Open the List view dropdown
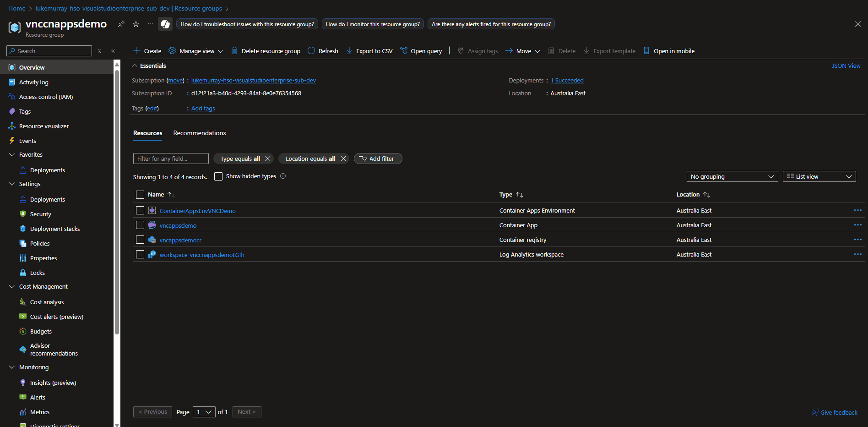Screen dimensions: 868x427 click(819, 176)
